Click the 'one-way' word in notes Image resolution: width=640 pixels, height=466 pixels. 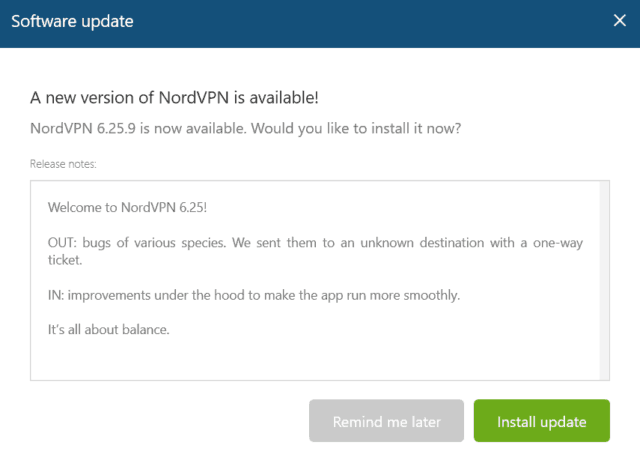(558, 243)
